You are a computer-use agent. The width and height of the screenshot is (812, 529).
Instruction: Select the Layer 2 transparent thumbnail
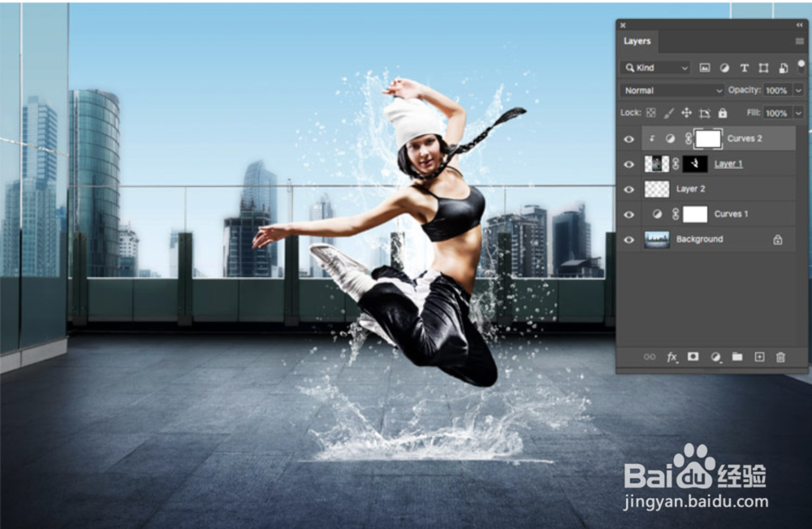coord(657,189)
